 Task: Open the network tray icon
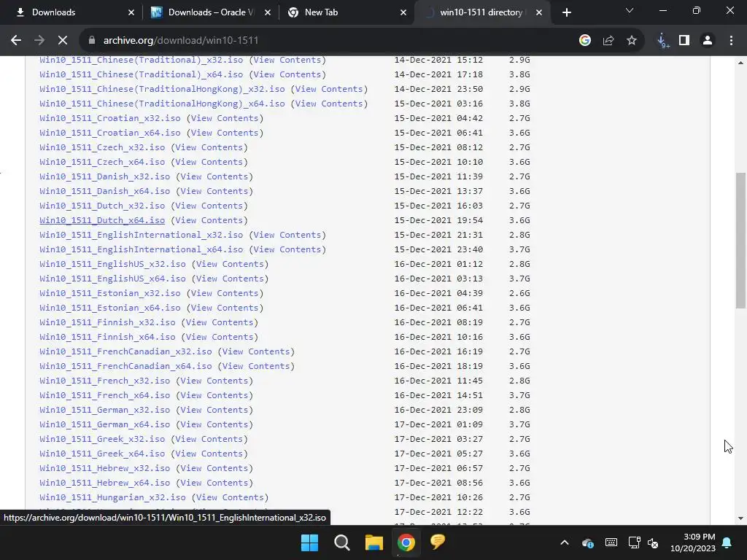(634, 542)
